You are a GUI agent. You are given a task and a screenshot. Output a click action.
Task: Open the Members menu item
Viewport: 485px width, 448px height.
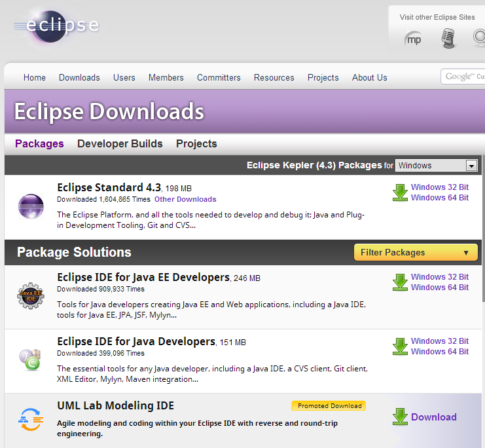[x=166, y=77]
